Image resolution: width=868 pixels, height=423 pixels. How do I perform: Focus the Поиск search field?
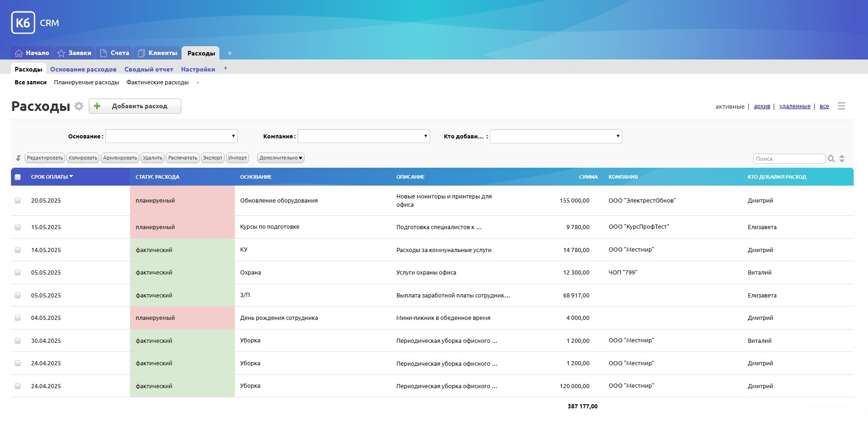(788, 159)
